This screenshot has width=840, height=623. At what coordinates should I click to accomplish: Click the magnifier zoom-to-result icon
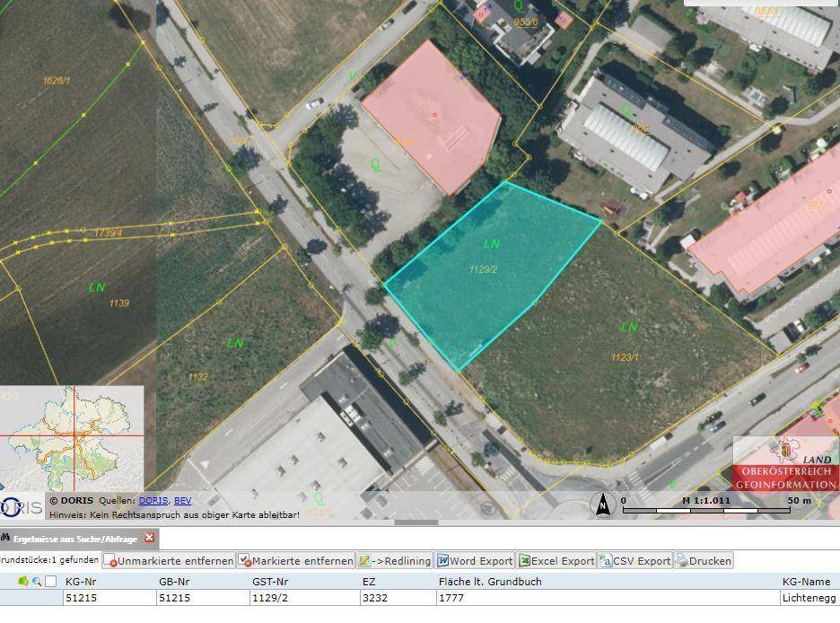click(37, 582)
